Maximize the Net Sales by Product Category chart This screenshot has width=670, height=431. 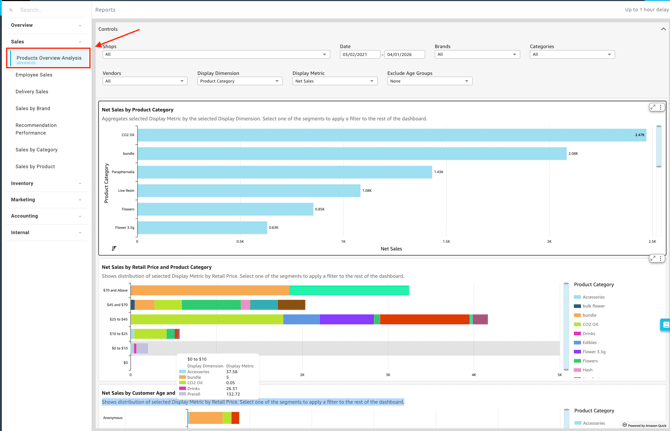coord(653,107)
